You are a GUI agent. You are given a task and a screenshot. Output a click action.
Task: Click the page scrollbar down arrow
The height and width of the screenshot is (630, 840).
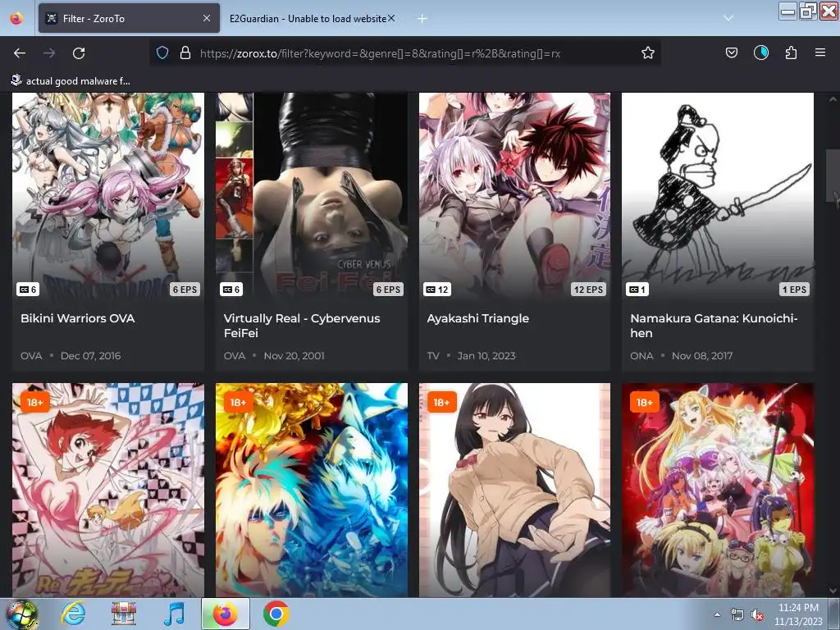tap(833, 591)
